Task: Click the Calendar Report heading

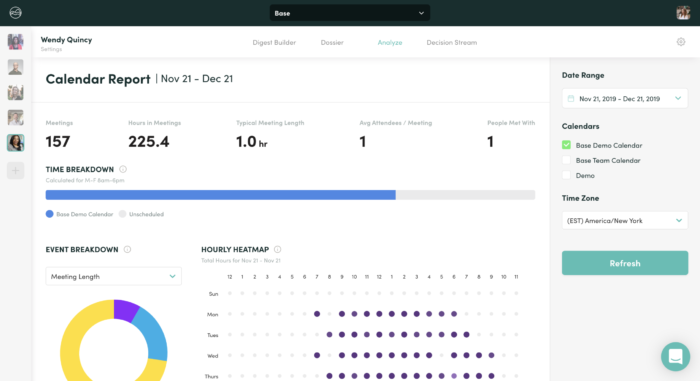Action: coord(98,79)
